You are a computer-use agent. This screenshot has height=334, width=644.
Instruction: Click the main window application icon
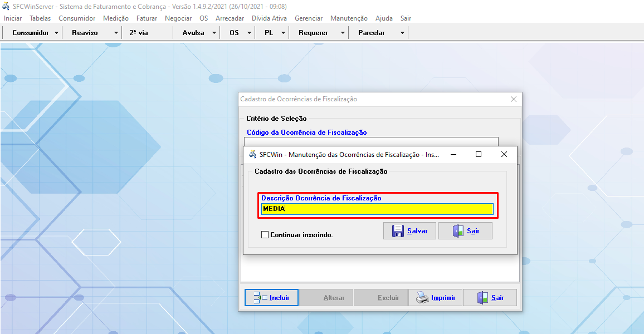[x=6, y=7]
